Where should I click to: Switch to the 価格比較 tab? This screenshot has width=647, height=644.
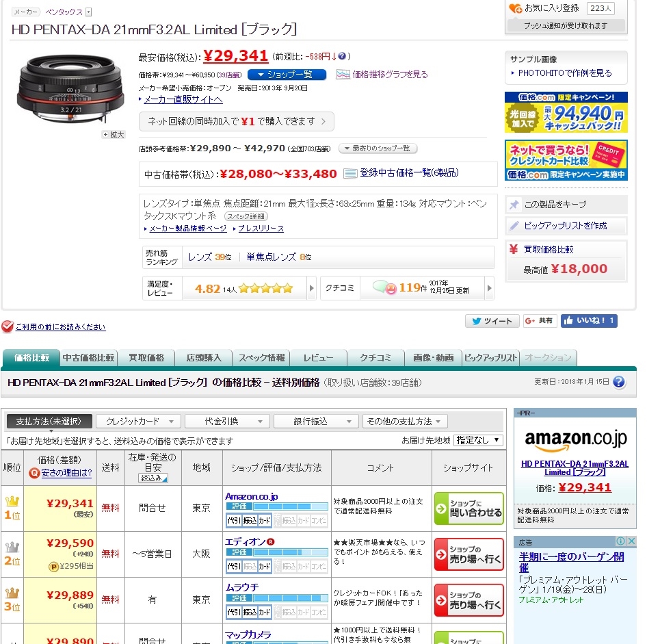tap(31, 357)
